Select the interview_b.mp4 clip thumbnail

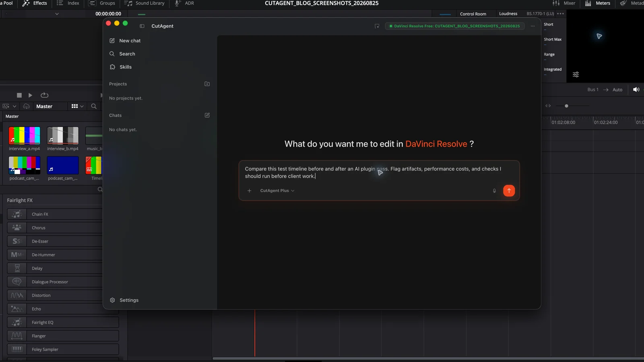(63, 136)
